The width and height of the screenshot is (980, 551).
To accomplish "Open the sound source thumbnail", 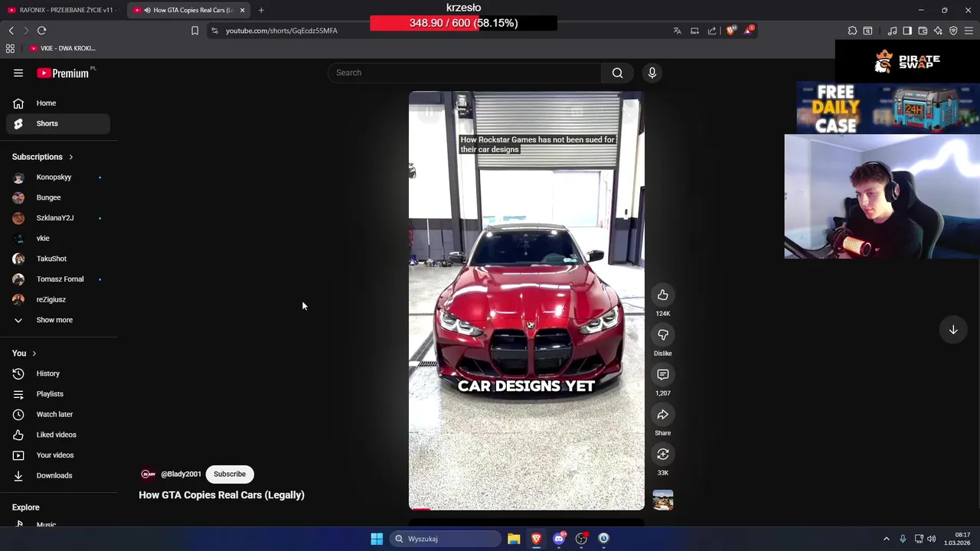I will click(663, 500).
